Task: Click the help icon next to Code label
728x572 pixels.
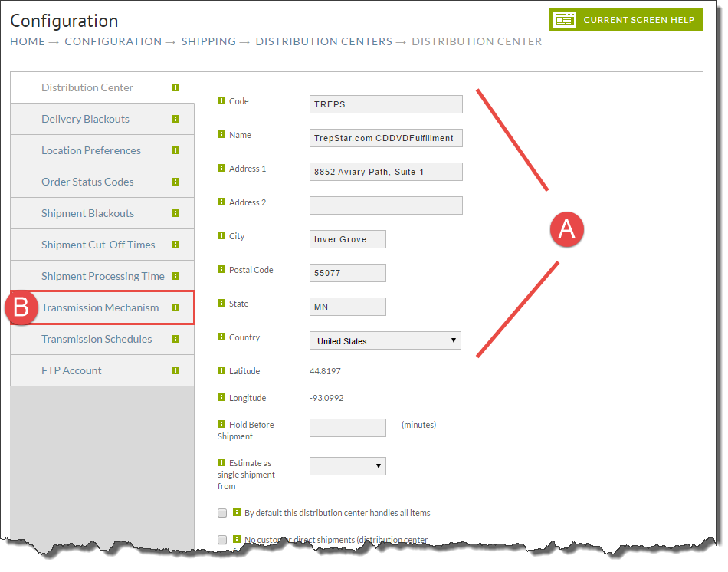Action: coord(221,100)
